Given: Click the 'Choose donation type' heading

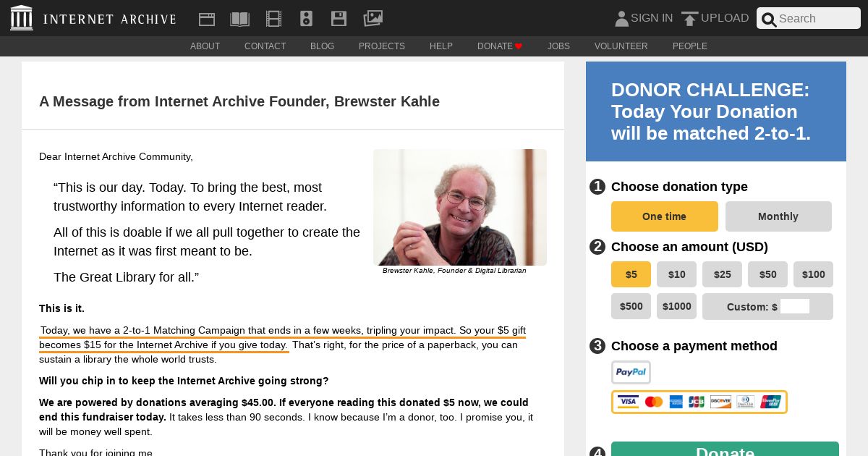Looking at the screenshot, I should click(x=679, y=187).
